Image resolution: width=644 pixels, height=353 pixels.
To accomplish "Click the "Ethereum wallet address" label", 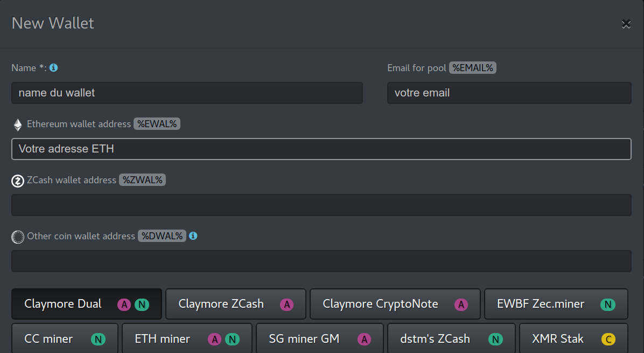I will tap(79, 124).
